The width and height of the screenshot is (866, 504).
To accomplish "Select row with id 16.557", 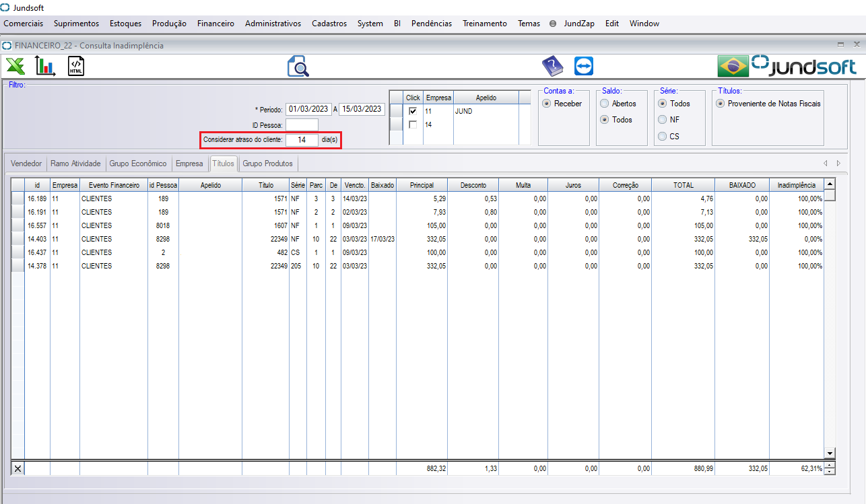I will [x=417, y=225].
